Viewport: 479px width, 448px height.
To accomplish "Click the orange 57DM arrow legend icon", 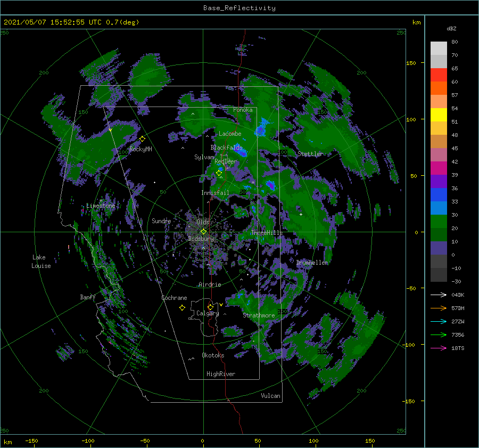I will [439, 308].
